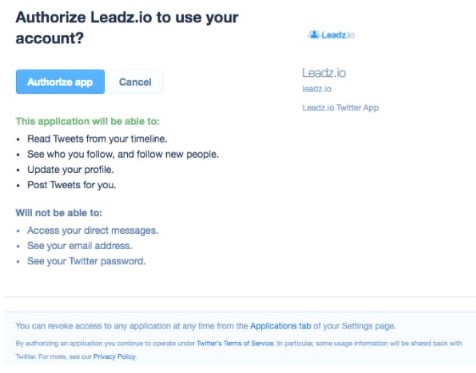
Task: Click 'See your Twitter password' line
Action: (86, 261)
